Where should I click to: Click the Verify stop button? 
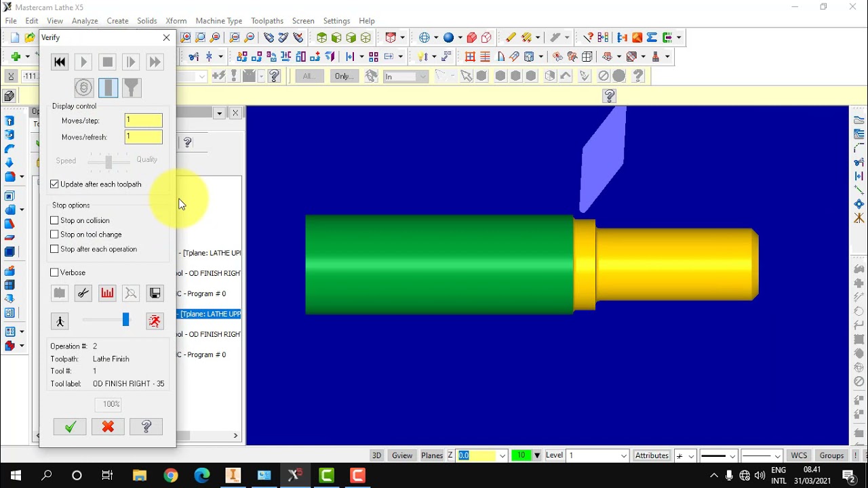107,62
